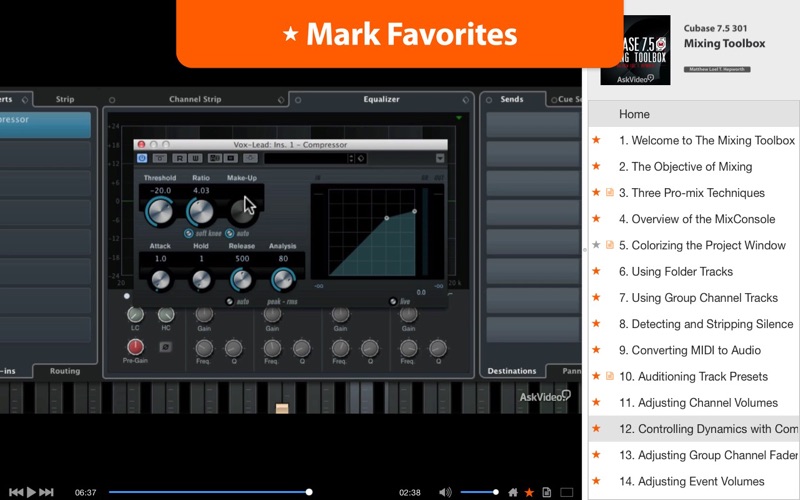Open the Compressor preset management icon

tap(361, 159)
